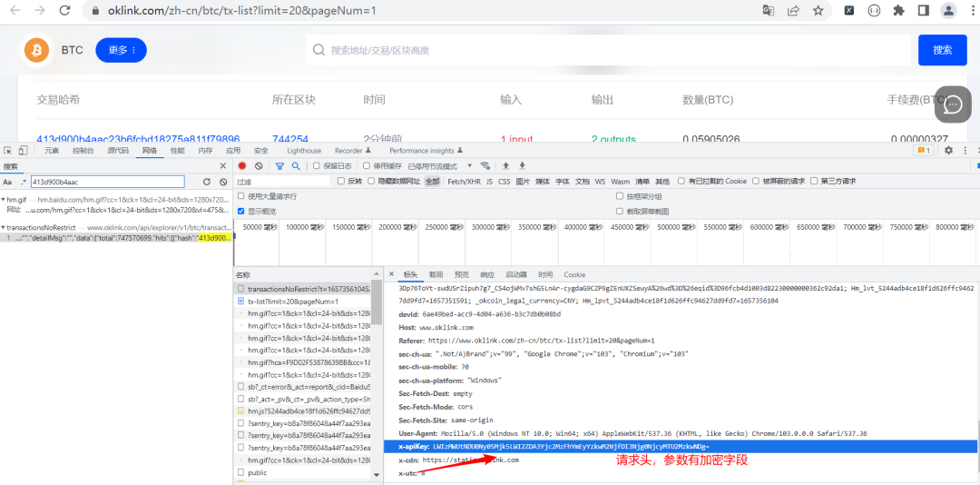Screen dimensions: 980x485
Task: Click the browser forward arrow
Action: [39, 10]
